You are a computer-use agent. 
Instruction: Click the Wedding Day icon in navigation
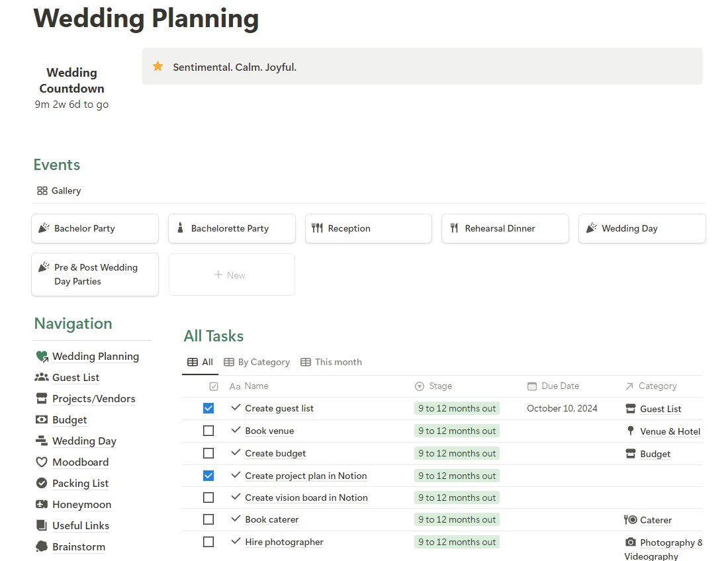tap(42, 441)
